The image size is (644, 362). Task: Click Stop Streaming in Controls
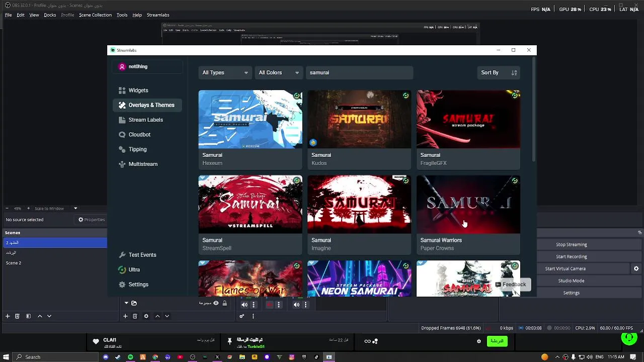(x=572, y=244)
